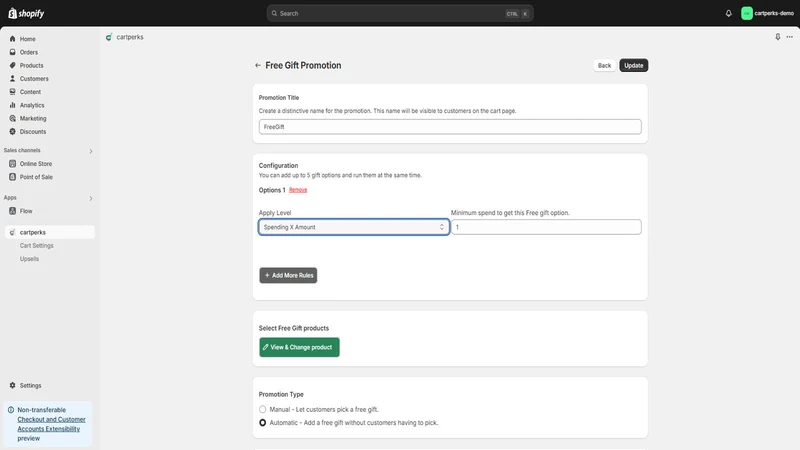Click the Online Store icon

click(x=12, y=164)
